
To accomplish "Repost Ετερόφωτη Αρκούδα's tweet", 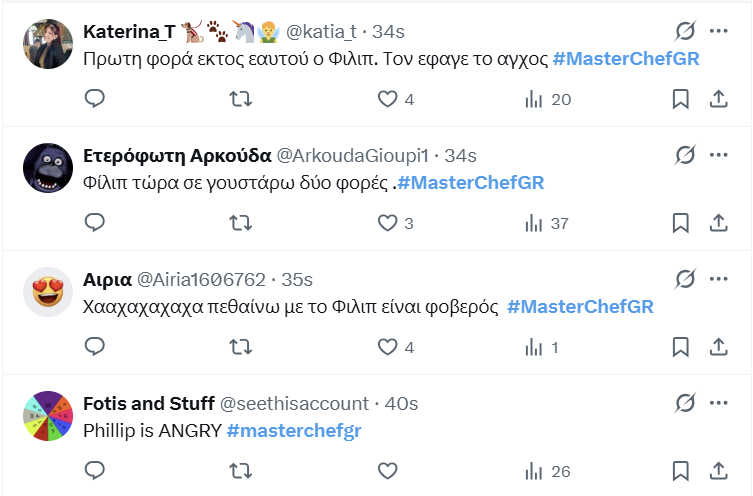I will [241, 222].
